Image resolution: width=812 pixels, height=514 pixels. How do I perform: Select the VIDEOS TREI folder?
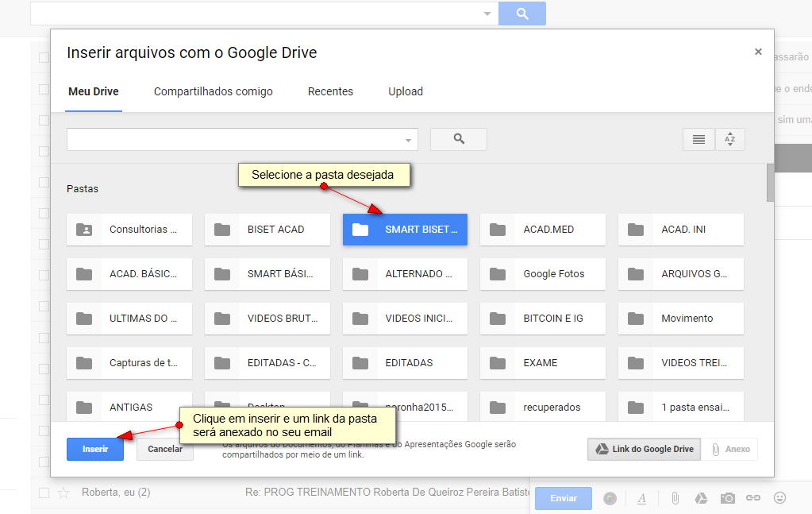[681, 363]
